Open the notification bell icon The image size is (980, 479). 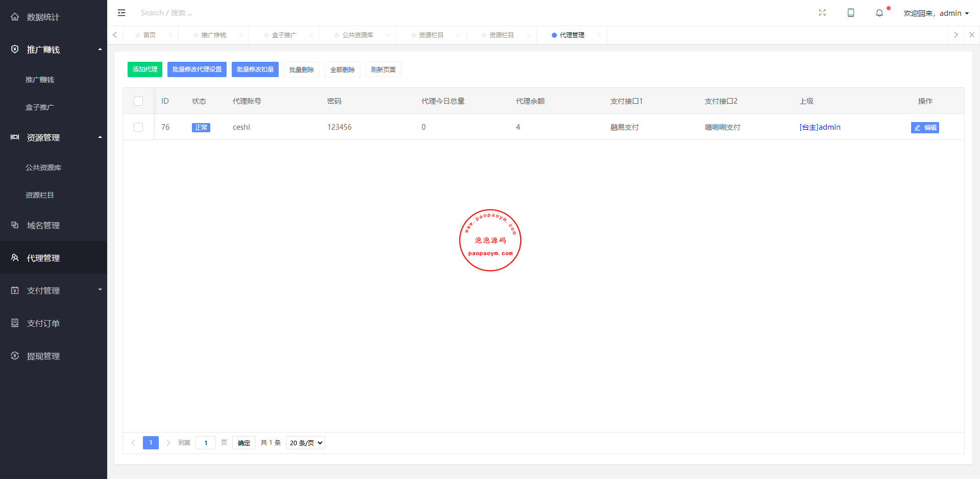click(x=879, y=13)
